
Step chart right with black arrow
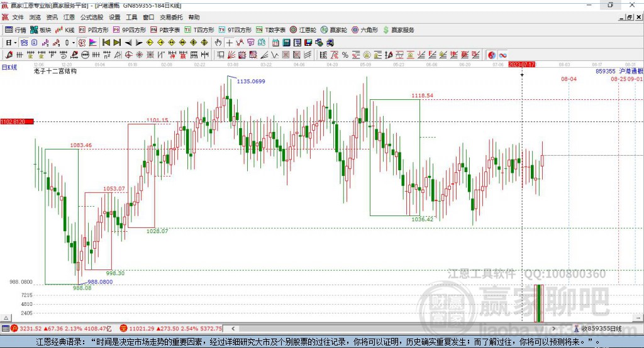click(x=139, y=43)
